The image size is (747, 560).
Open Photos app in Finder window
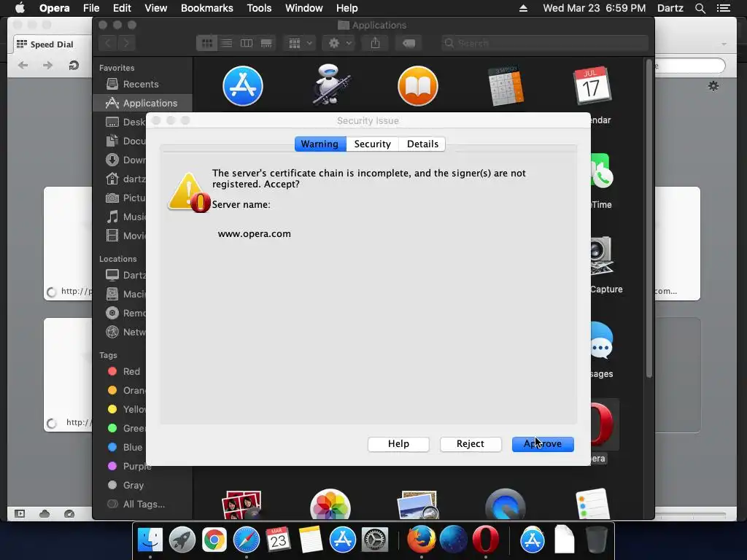[330, 504]
